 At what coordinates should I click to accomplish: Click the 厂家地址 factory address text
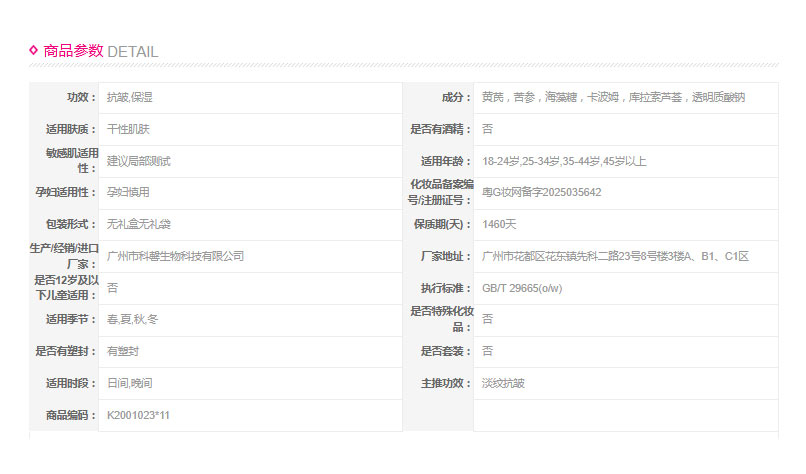point(615,256)
